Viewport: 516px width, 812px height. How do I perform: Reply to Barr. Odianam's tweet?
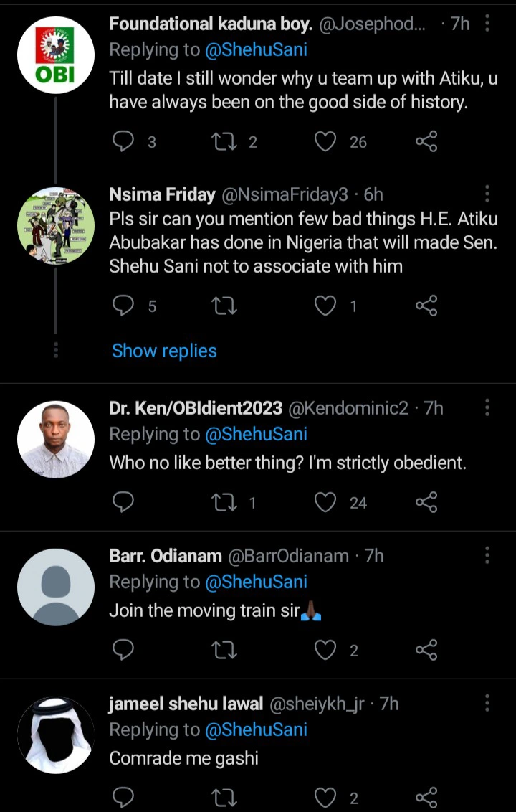[x=124, y=651]
